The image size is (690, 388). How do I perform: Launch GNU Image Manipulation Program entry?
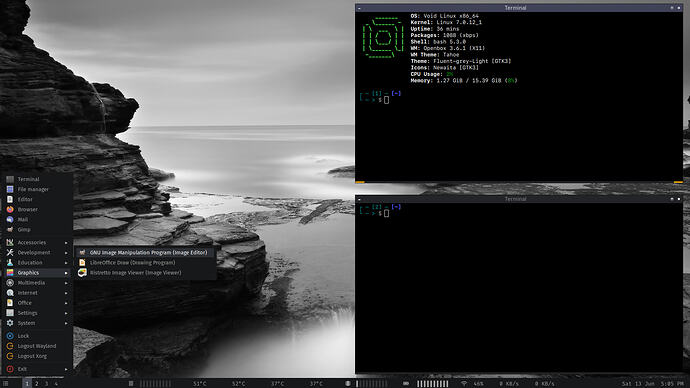tap(145, 253)
